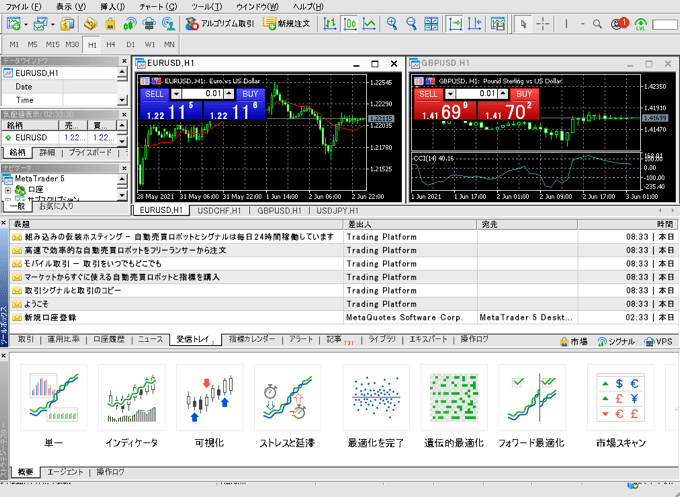
Task: Click EURUSD volume stepper arrows
Action: pos(229,94)
